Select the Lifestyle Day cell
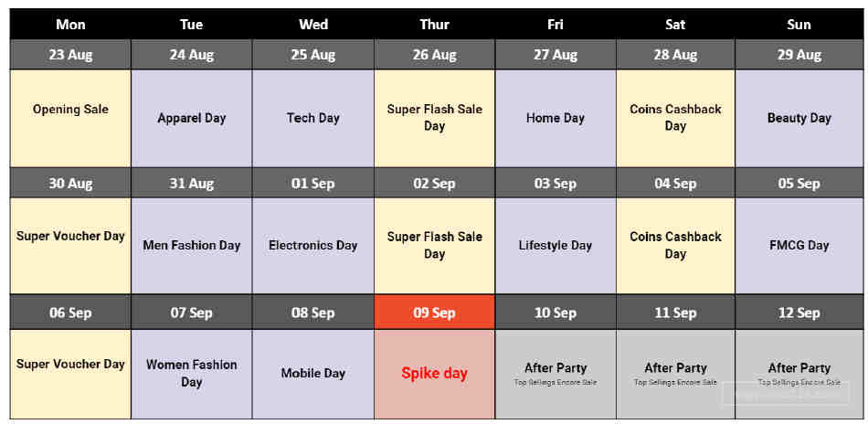 click(556, 246)
